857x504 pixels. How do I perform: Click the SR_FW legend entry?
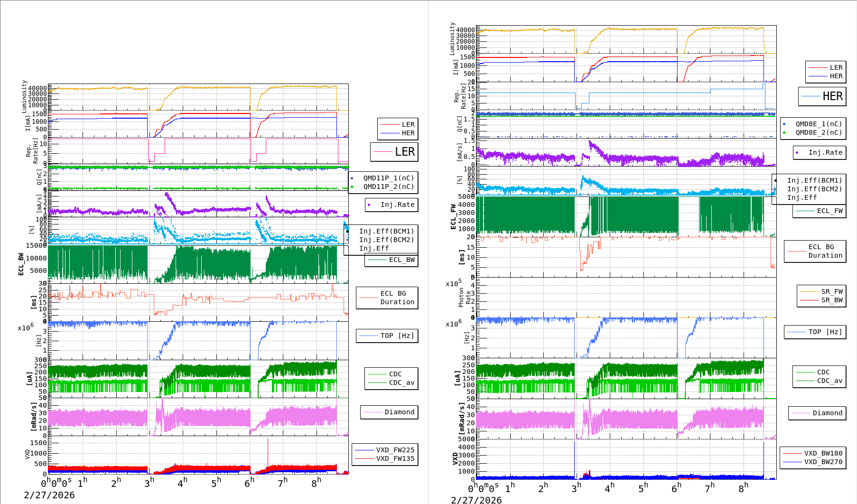pyautogui.click(x=831, y=291)
